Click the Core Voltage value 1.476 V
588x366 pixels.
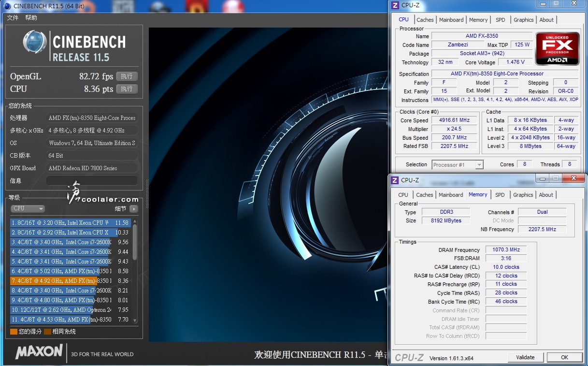tap(516, 62)
